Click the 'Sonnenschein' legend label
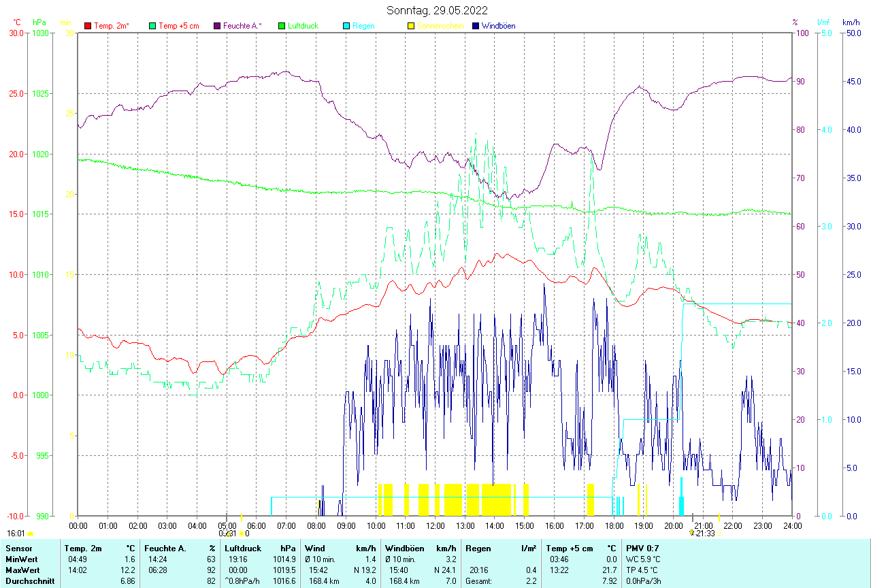Screen dimensions: 871x588 [x=440, y=26]
